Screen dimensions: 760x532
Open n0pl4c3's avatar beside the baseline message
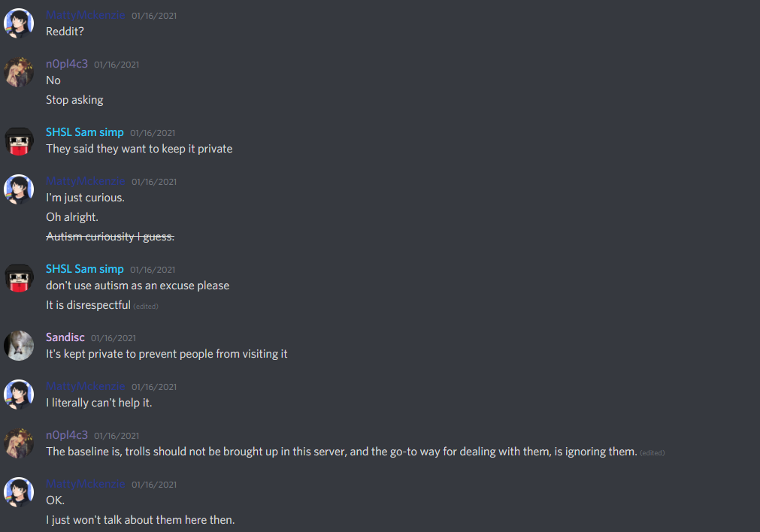pos(19,443)
